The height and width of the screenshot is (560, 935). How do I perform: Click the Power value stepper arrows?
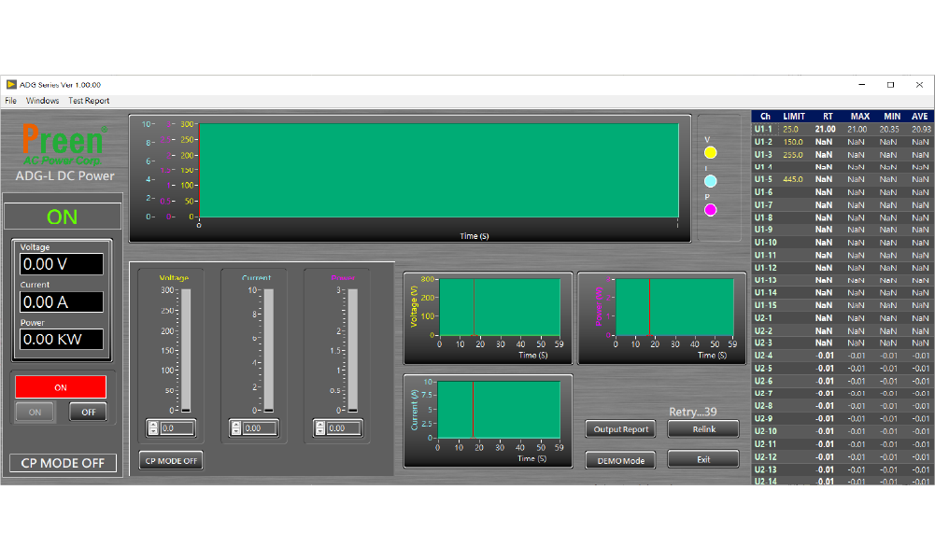click(x=319, y=428)
